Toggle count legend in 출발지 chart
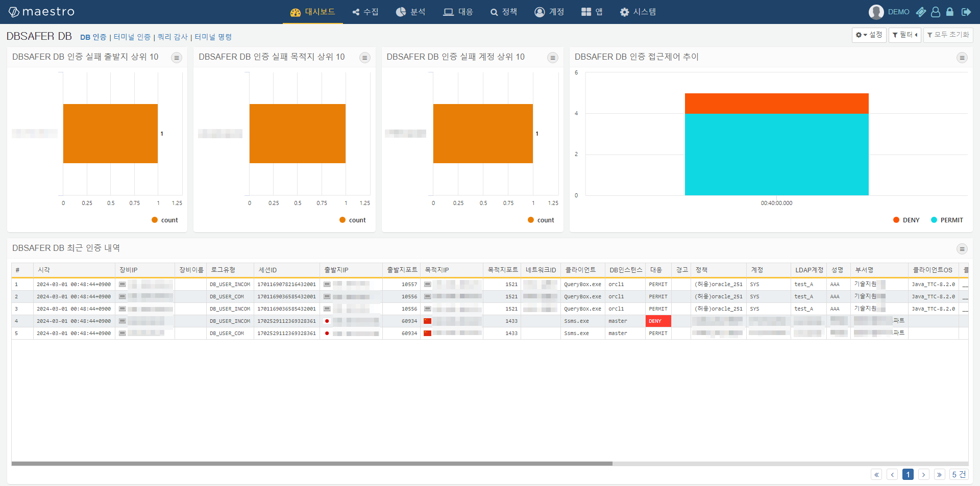The width and height of the screenshot is (980, 486). coord(165,220)
